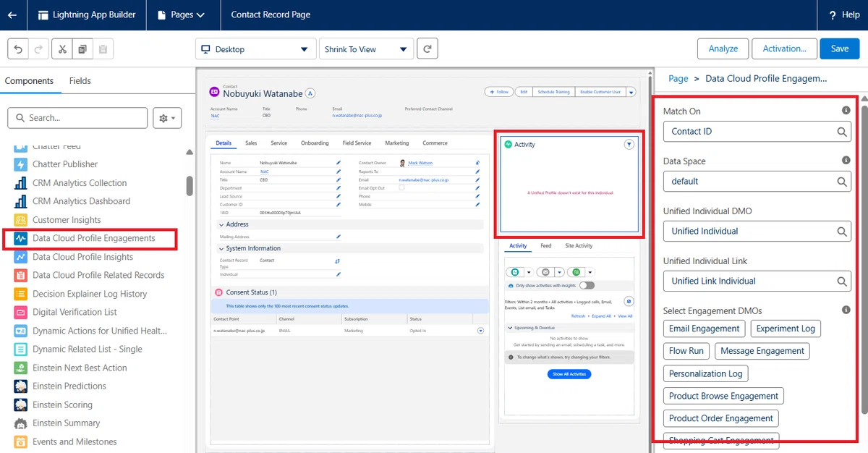Click the Paste clipboard icon
868x453 pixels.
click(103, 49)
